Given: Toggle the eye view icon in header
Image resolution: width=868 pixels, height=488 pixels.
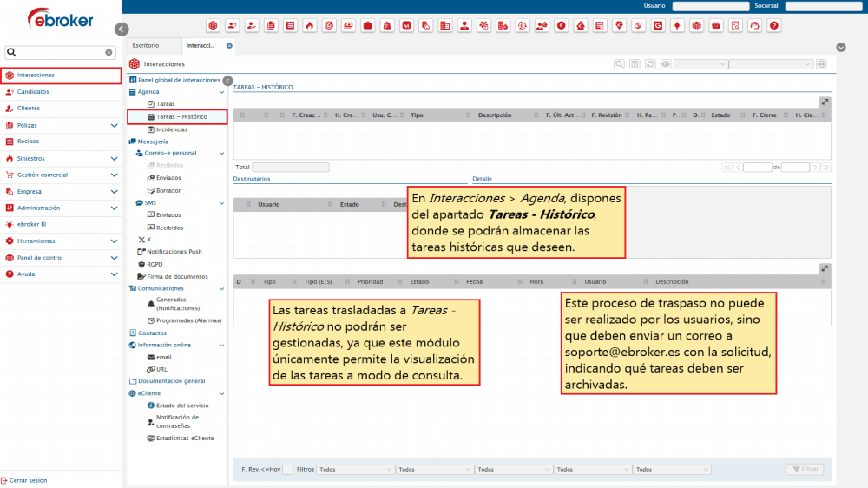Looking at the screenshot, I should click(x=666, y=64).
